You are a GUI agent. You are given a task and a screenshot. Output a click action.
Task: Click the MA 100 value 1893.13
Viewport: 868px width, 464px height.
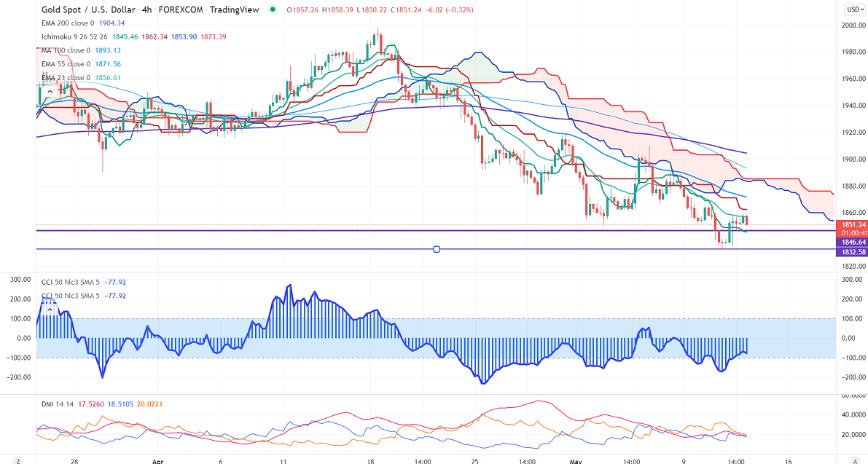click(x=108, y=50)
